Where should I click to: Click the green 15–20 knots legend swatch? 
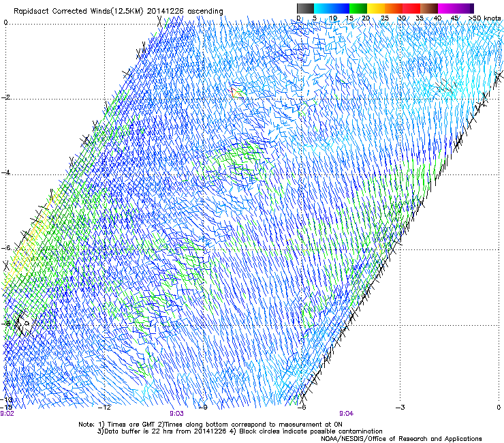[x=358, y=8]
